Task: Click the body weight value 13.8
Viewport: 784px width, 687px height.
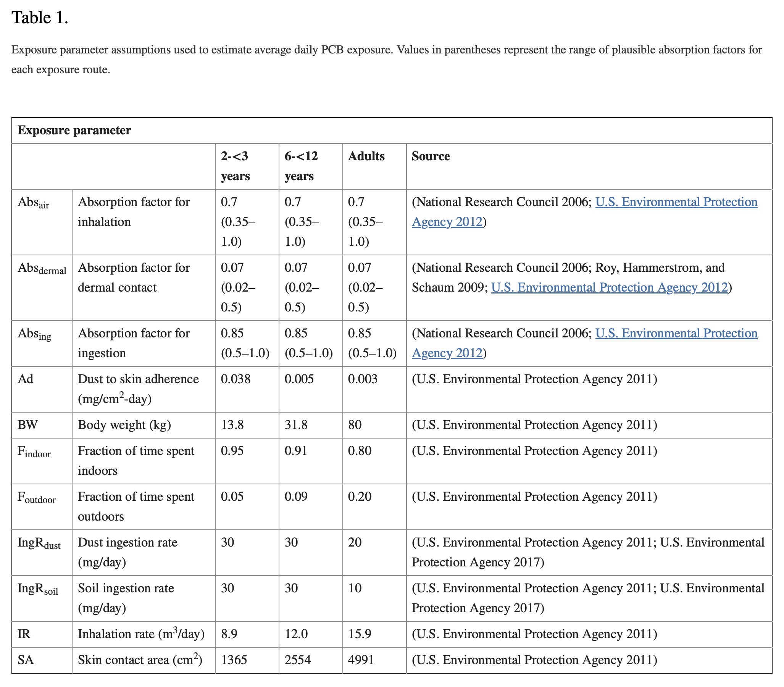Action: coord(232,425)
